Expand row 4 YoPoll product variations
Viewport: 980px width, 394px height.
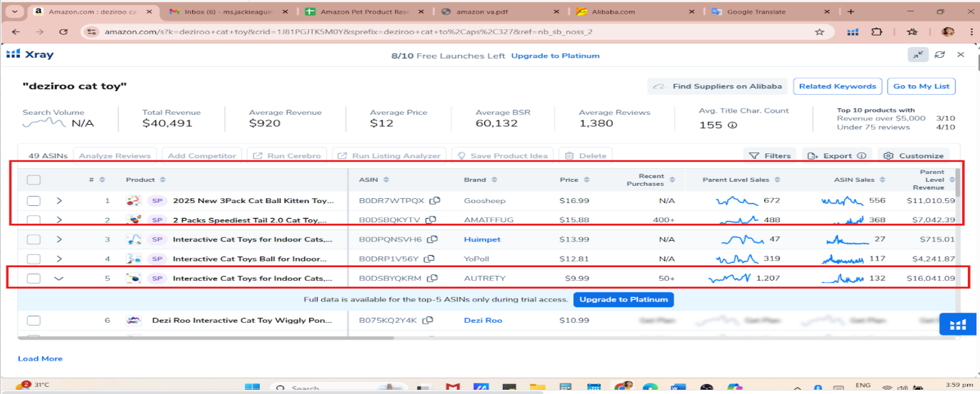click(59, 259)
